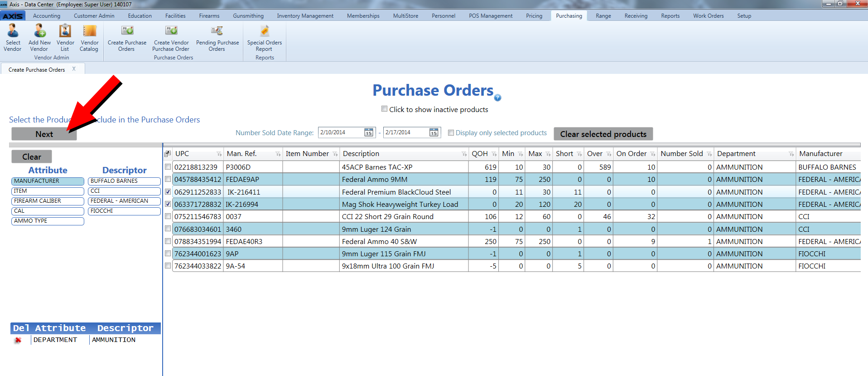This screenshot has height=376, width=868.
Task: Open the Vendor Catalog
Action: click(89, 38)
